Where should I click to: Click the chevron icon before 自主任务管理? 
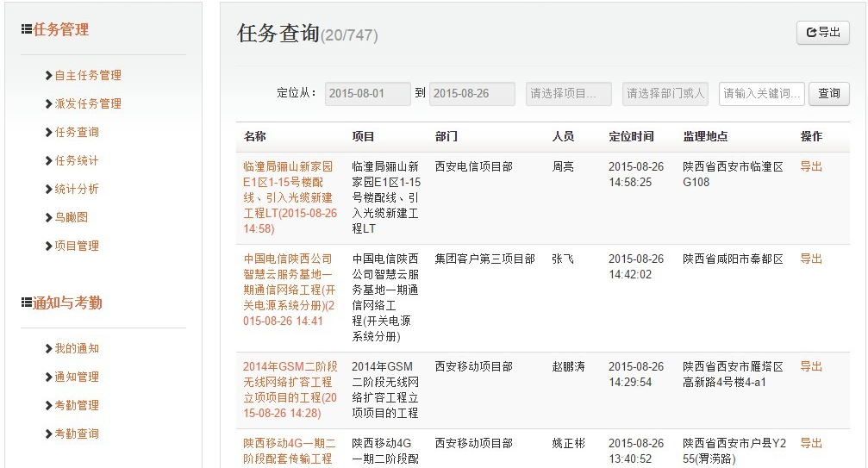tap(49, 75)
